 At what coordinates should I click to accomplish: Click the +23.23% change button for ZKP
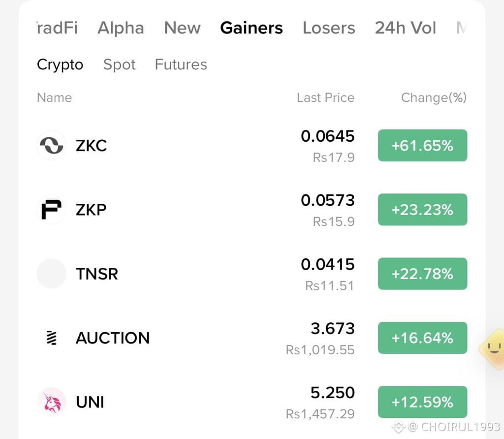tap(422, 210)
